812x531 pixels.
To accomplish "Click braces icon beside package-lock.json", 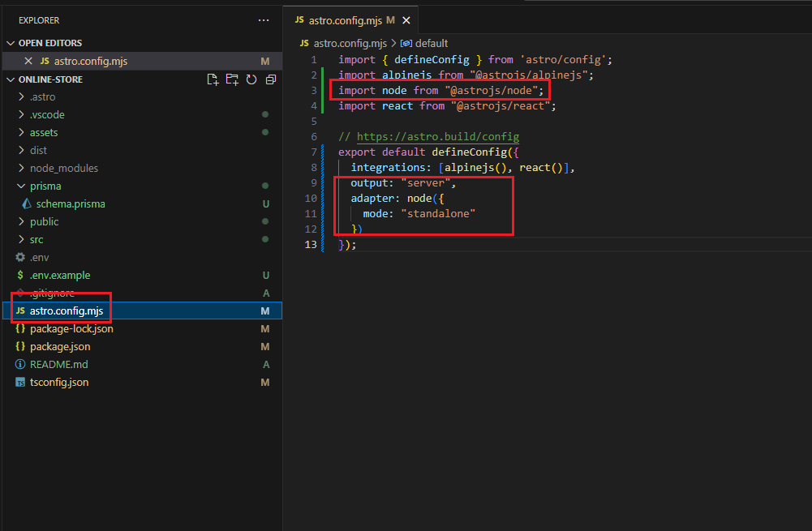I will [x=20, y=328].
